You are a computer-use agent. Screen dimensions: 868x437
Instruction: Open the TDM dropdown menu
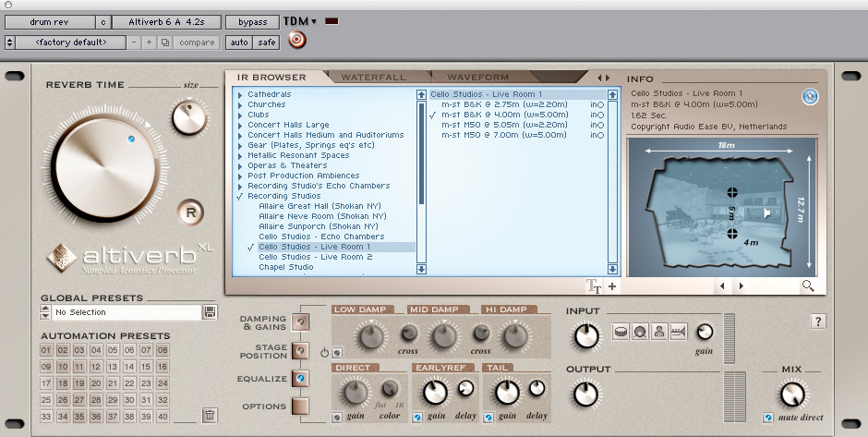(300, 20)
